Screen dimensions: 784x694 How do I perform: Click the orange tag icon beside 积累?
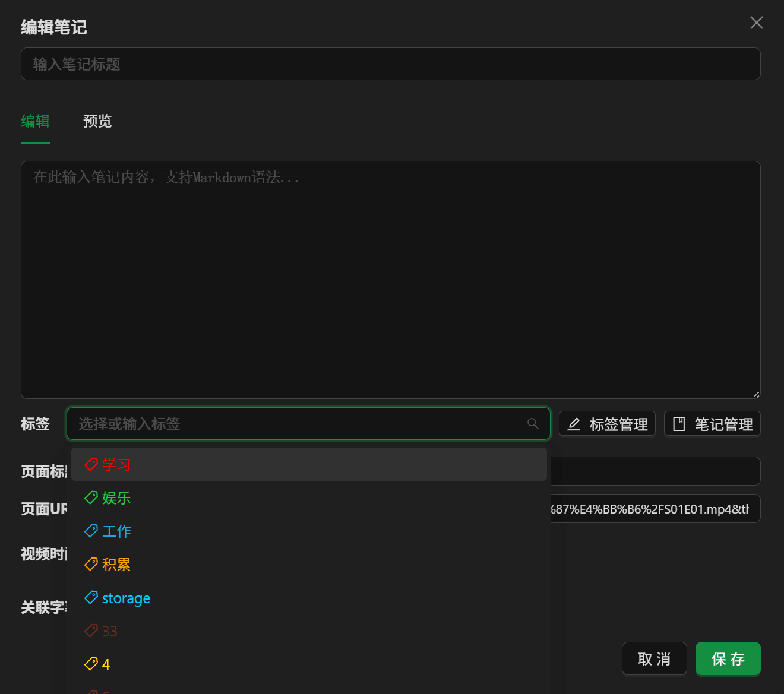pyautogui.click(x=91, y=564)
